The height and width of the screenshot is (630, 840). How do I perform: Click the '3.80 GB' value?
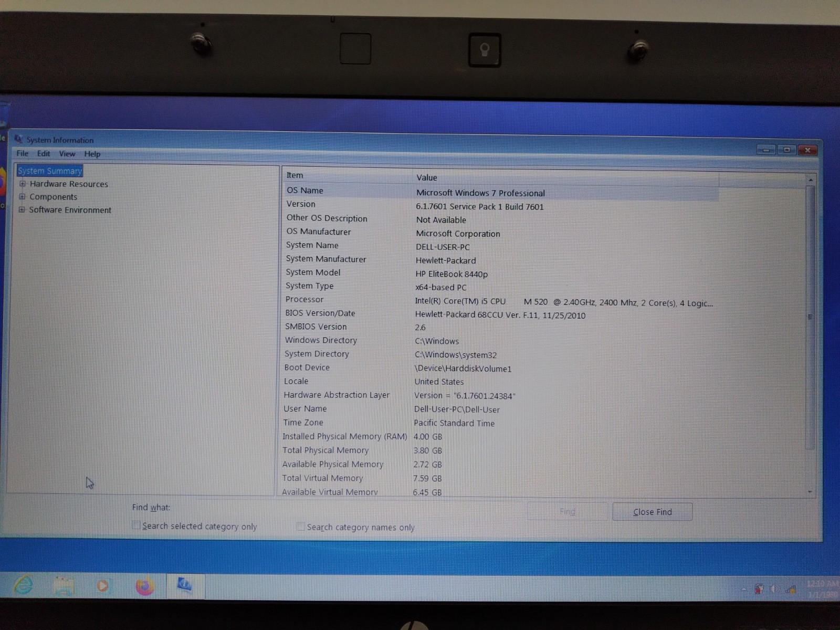(x=427, y=450)
